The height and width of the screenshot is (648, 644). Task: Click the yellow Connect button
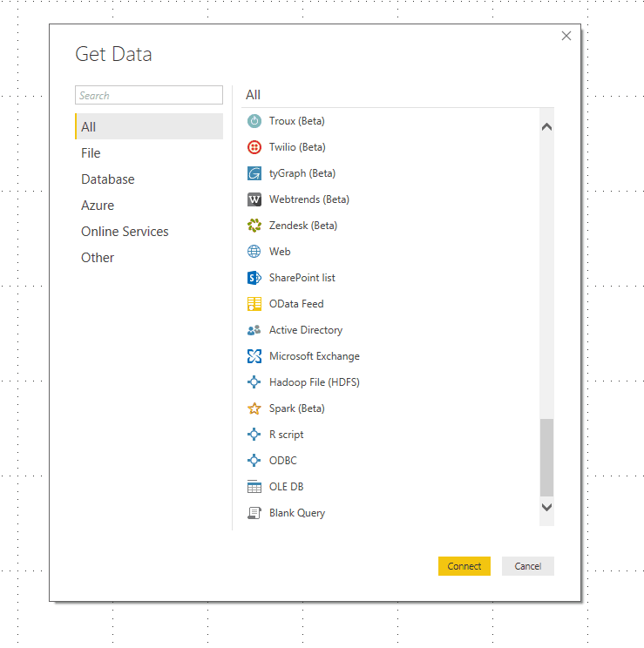464,566
